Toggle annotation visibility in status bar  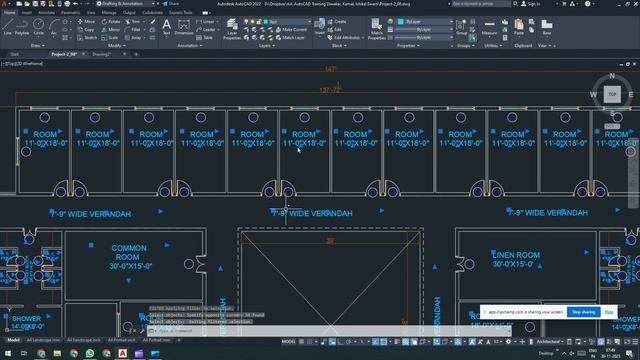point(472,342)
